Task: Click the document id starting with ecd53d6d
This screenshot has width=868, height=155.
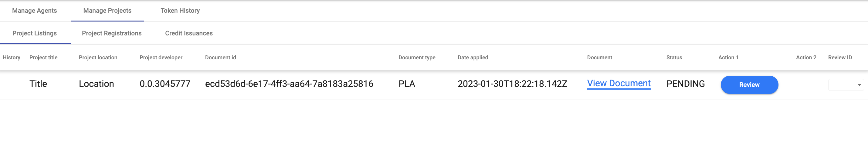Action: (x=289, y=84)
